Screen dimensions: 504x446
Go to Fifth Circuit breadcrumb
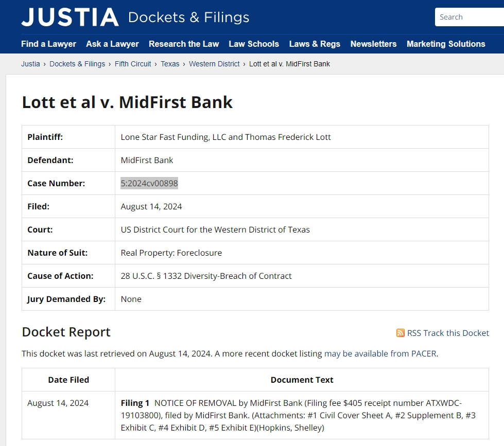133,64
